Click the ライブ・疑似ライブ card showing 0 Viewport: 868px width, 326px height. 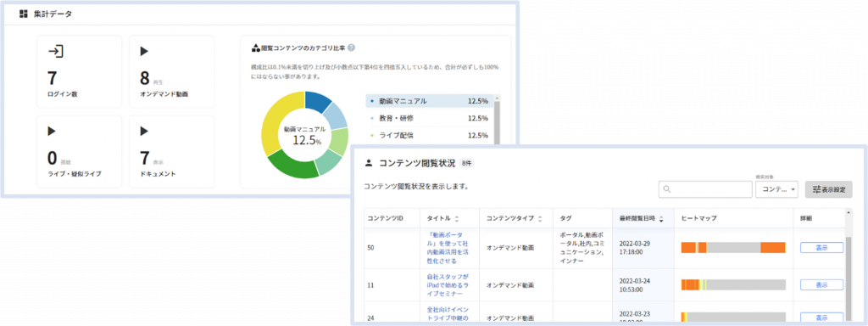(x=79, y=151)
